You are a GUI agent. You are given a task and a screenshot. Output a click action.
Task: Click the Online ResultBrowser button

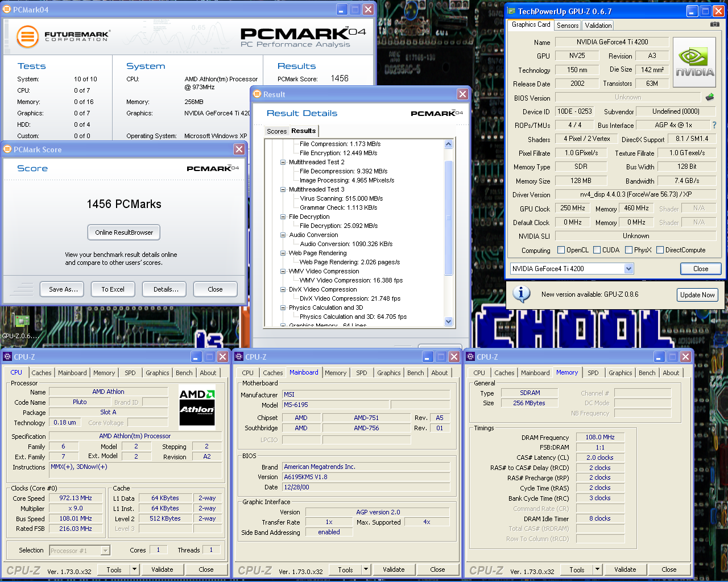(124, 232)
